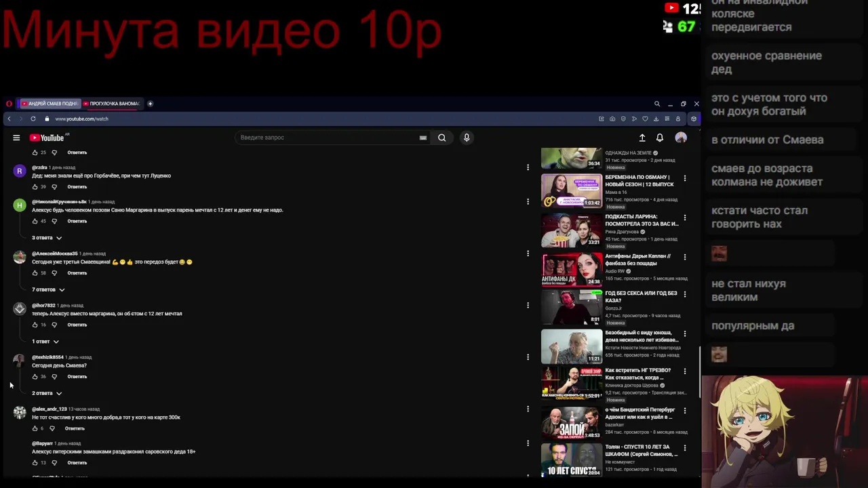Screen dimensions: 868x488
Task: Click the browser address bar URL
Action: coord(81,119)
